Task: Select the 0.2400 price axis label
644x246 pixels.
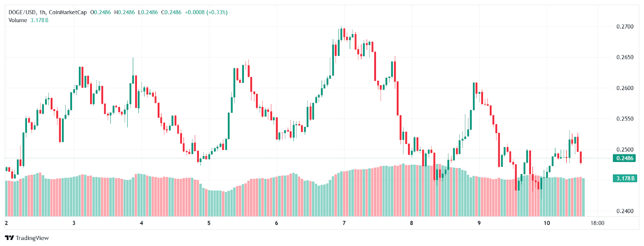Action: pyautogui.click(x=625, y=211)
